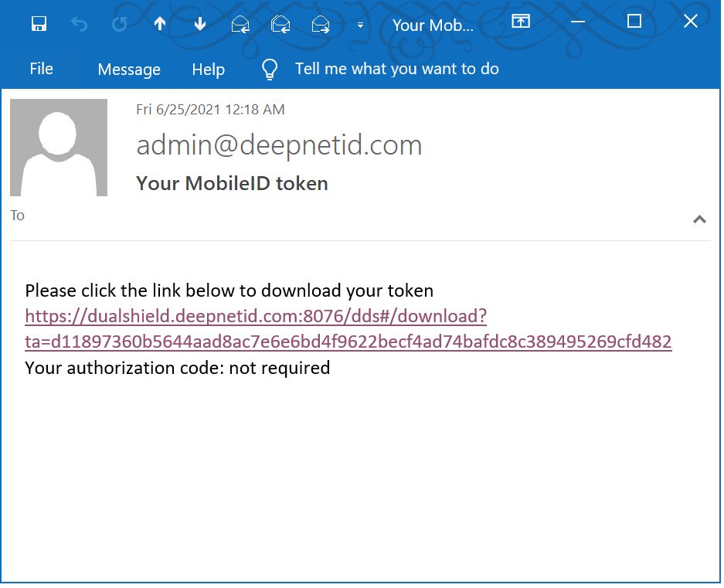Open the File menu
724x588 pixels.
pyautogui.click(x=41, y=69)
